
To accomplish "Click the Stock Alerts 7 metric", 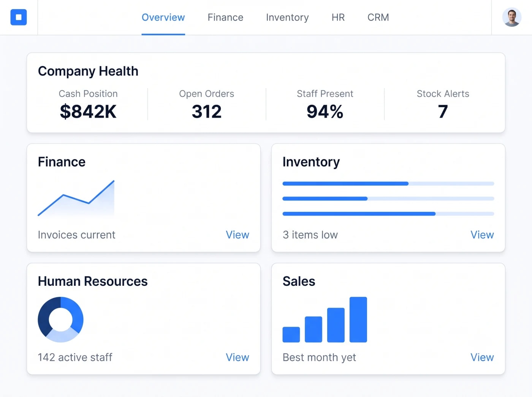I will point(443,105).
